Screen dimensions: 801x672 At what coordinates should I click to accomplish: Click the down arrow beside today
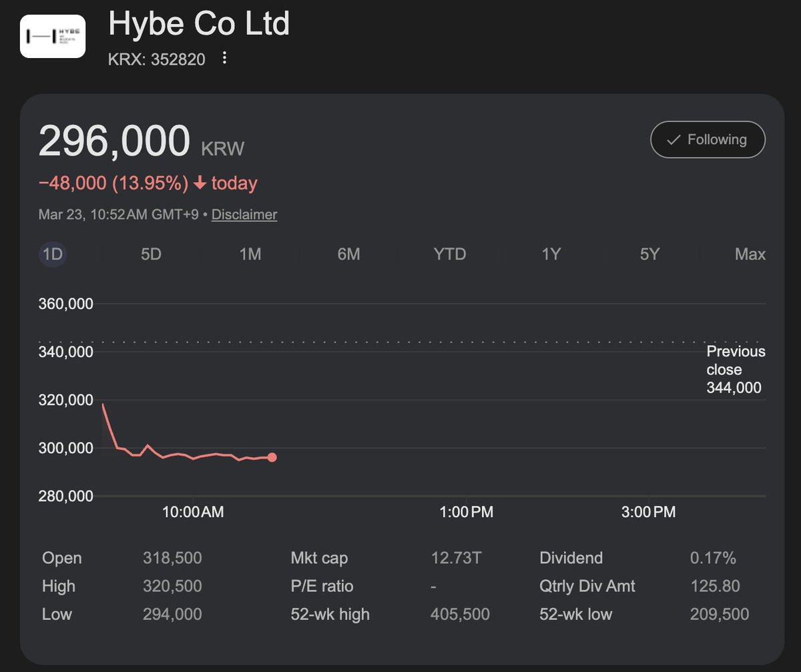tap(200, 184)
